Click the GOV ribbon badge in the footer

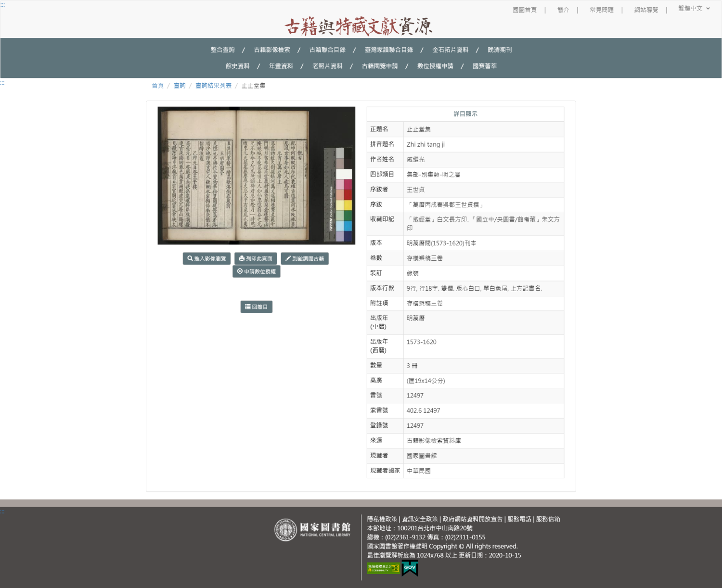410,569
